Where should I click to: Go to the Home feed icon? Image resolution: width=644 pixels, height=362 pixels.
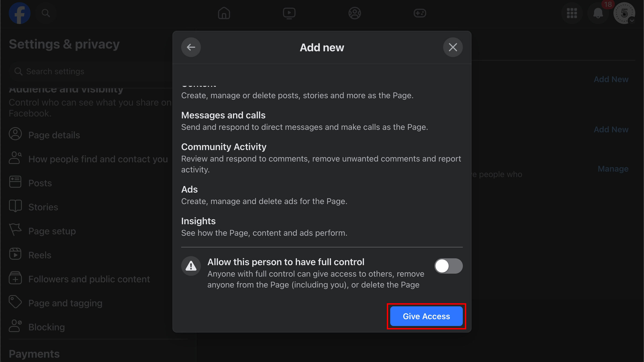224,13
